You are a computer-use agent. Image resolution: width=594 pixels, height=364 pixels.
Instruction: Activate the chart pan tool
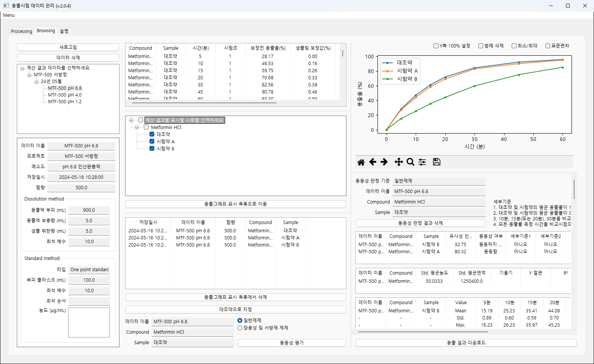pos(399,162)
